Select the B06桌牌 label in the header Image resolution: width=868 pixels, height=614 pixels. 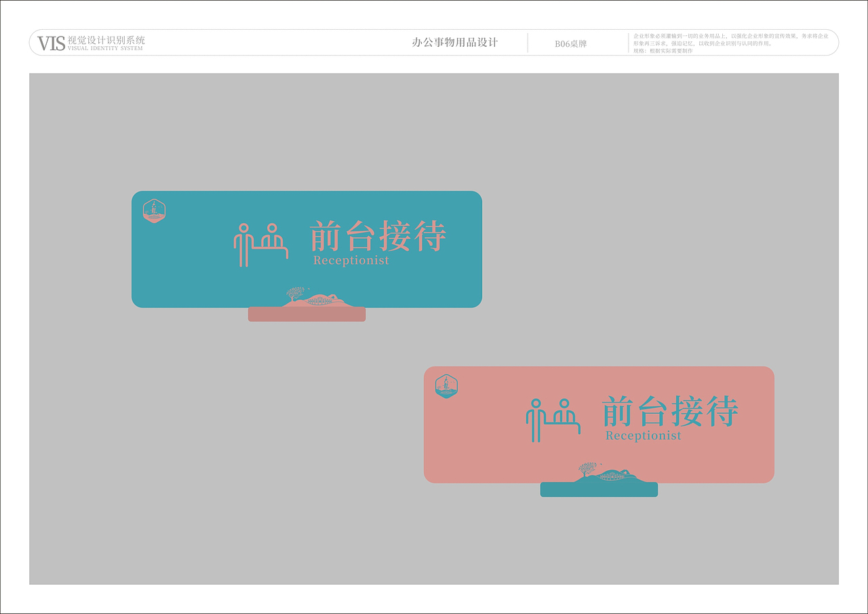[572, 43]
